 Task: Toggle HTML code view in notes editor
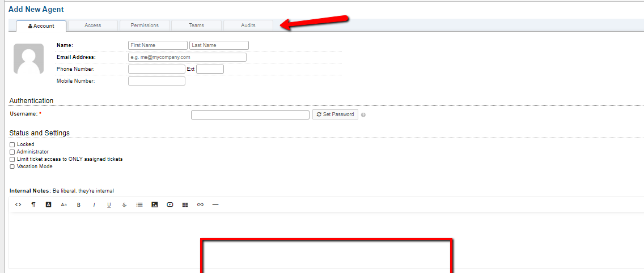[18, 204]
